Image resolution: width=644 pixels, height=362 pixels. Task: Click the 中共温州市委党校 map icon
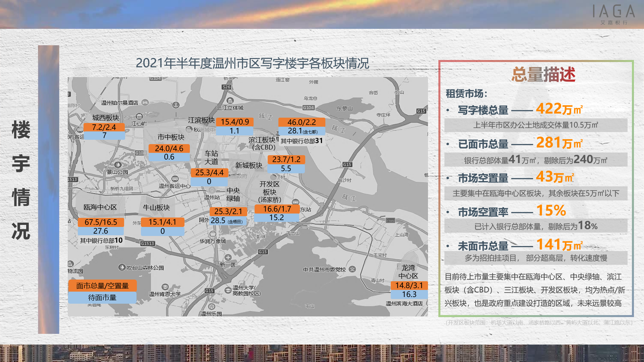(x=352, y=269)
